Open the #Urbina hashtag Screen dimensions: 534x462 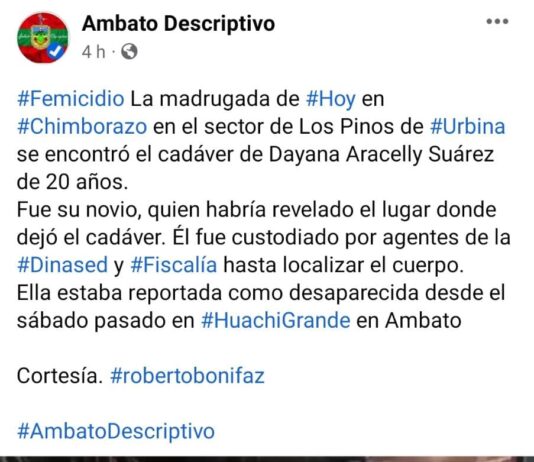[x=468, y=127]
